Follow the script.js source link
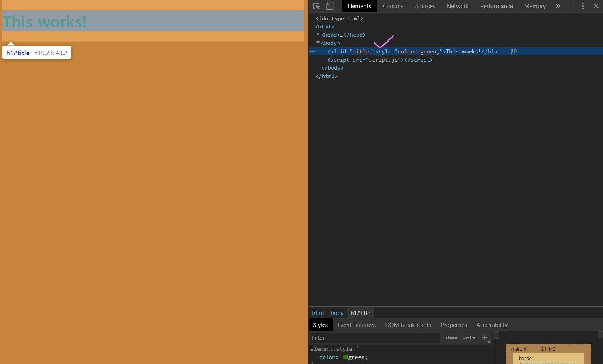Image resolution: width=603 pixels, height=364 pixels. (383, 60)
